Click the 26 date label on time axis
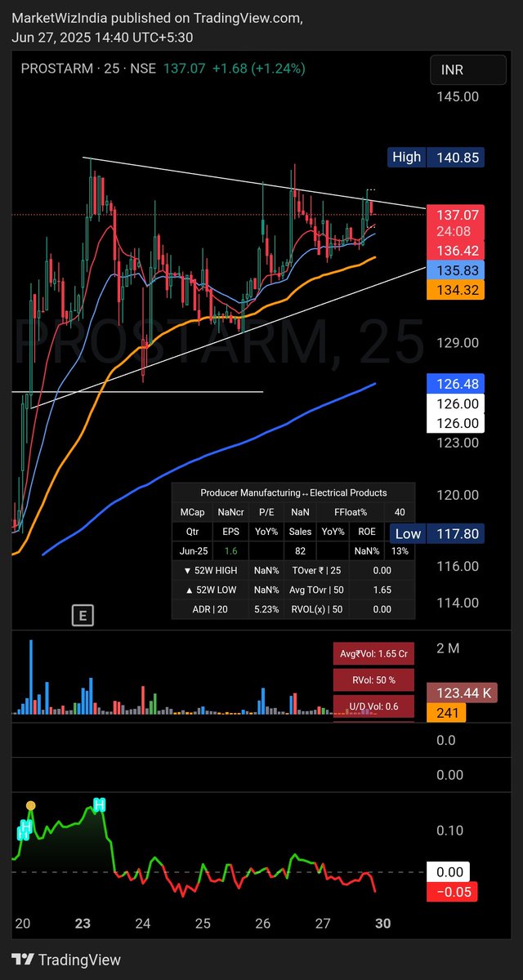The height and width of the screenshot is (980, 523). pos(263,924)
